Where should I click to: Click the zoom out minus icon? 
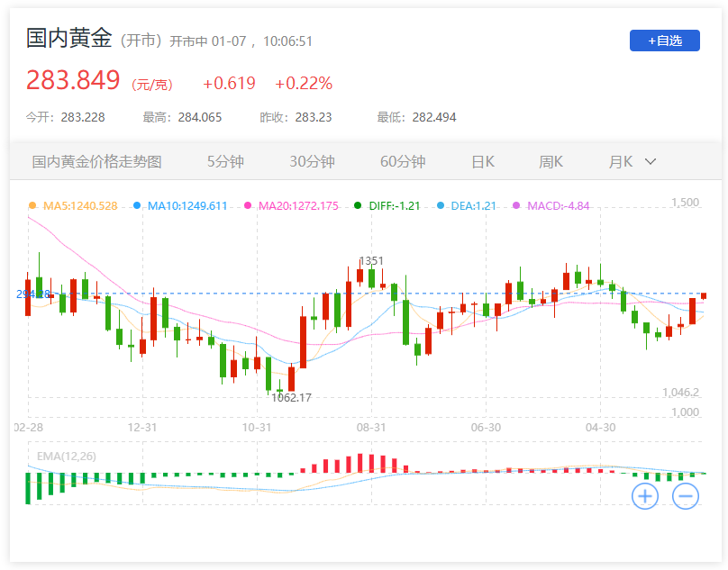(x=685, y=495)
